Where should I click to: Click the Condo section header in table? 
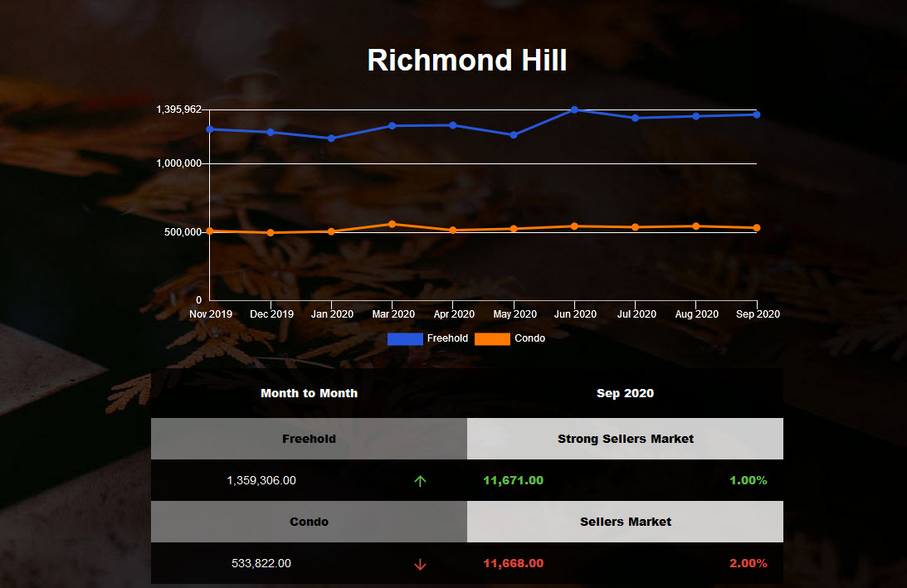[x=309, y=522]
